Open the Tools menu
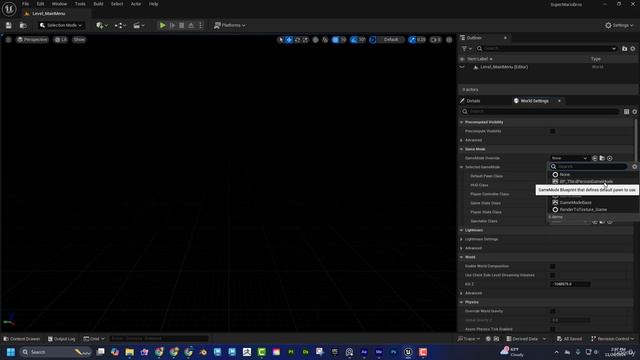This screenshot has width=640, height=360. click(x=80, y=4)
